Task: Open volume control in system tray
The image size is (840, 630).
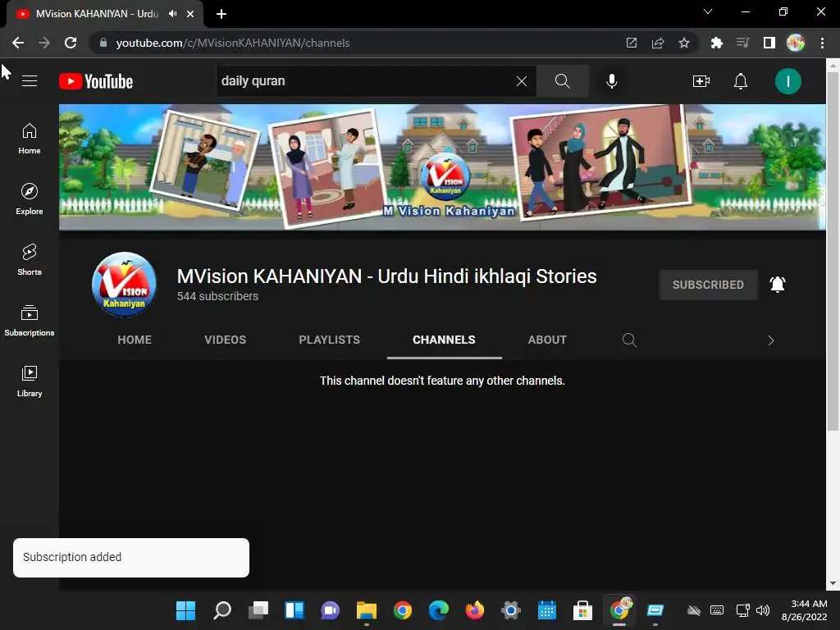Action: [763, 610]
